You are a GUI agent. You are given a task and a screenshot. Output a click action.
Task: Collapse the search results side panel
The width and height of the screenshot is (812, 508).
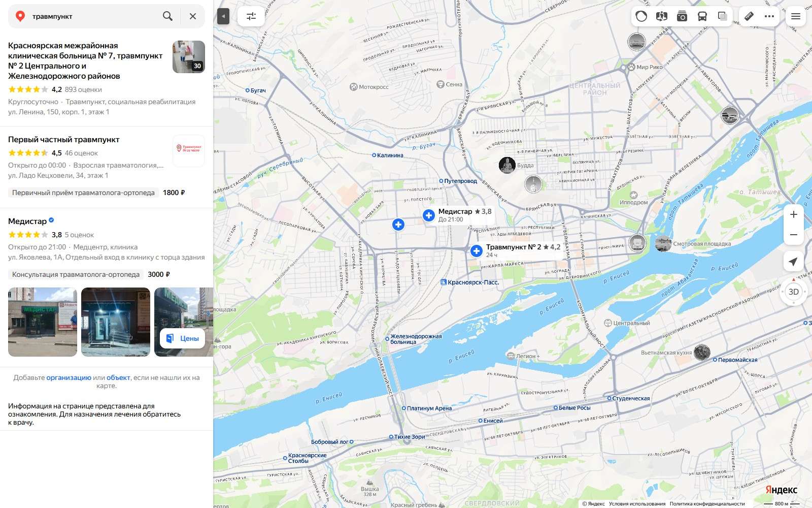point(223,16)
